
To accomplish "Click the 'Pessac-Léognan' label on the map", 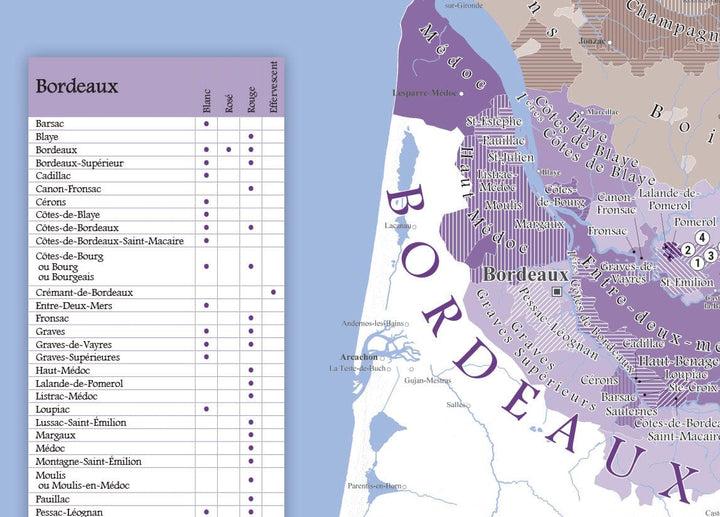I will pyautogui.click(x=559, y=324).
